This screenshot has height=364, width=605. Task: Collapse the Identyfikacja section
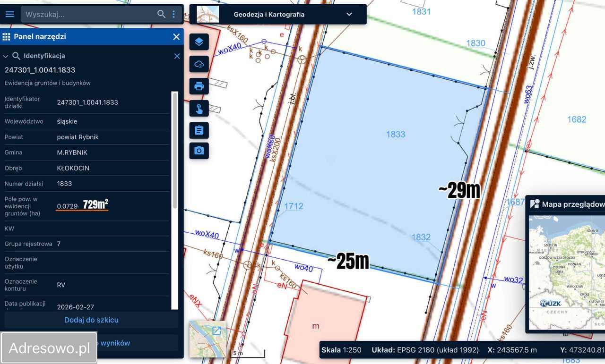(6, 56)
